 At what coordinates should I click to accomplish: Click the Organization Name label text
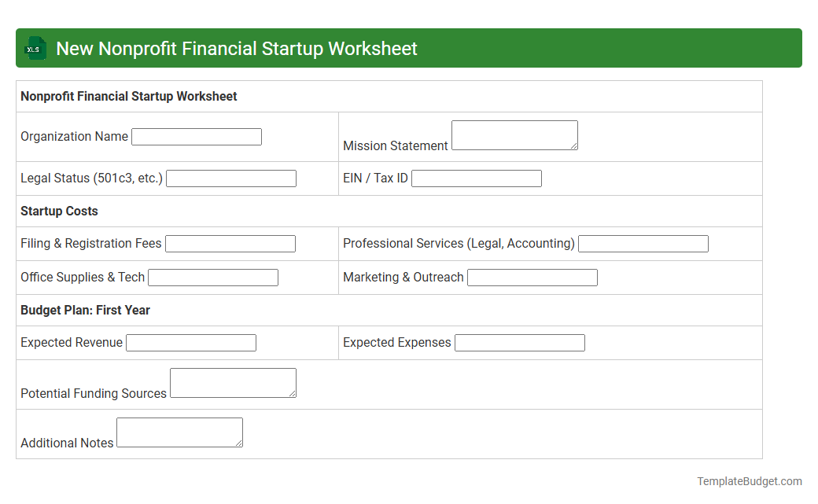click(x=74, y=136)
